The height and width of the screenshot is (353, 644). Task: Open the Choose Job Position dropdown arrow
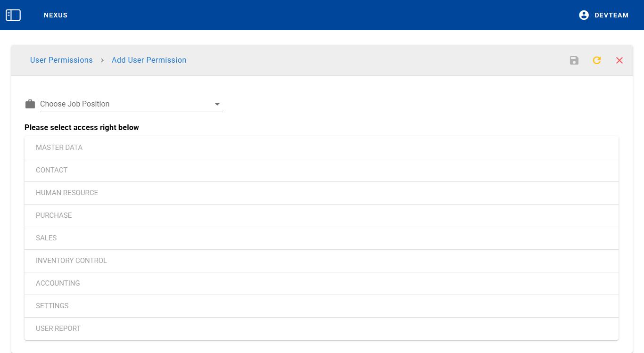pos(217,104)
